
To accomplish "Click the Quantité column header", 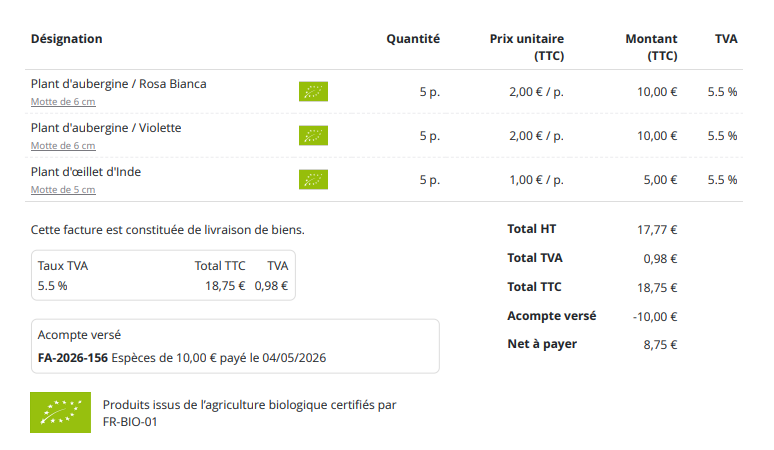I will pos(413,39).
